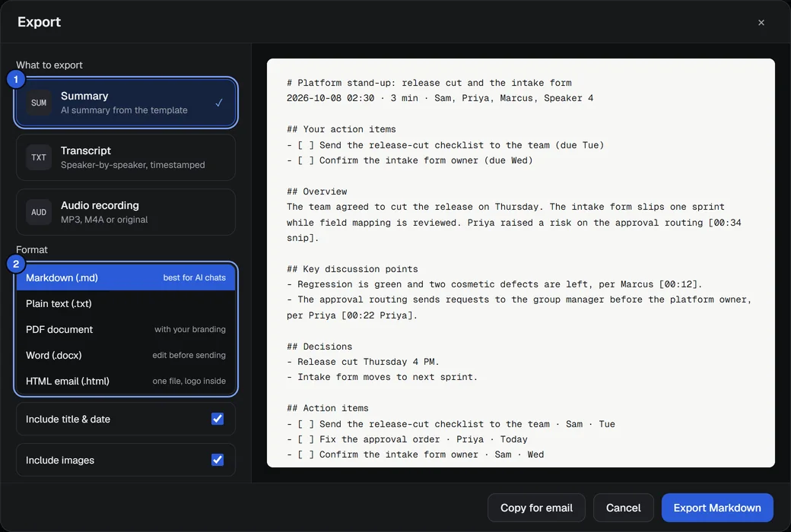Click the preview title line 'Platform stand-up'
791x532 pixels.
(x=429, y=83)
